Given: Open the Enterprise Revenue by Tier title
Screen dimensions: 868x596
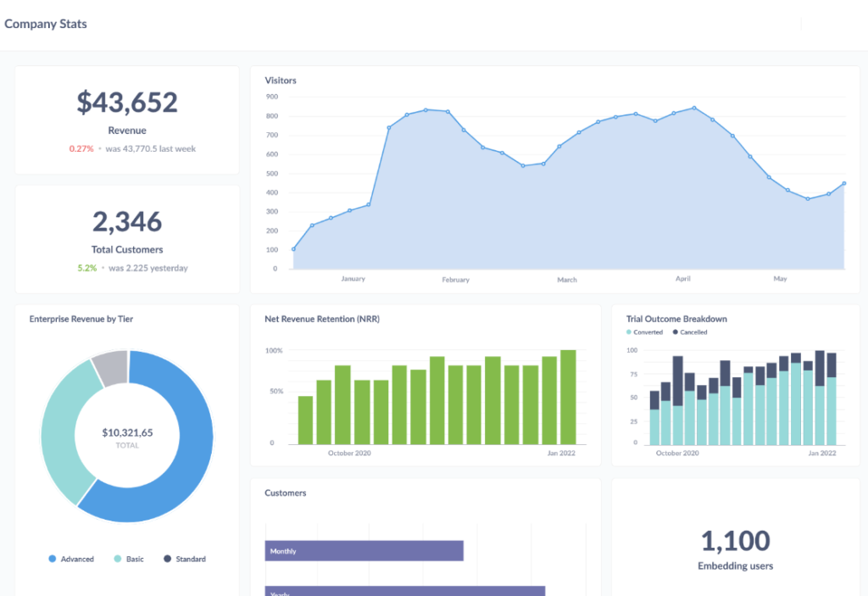Looking at the screenshot, I should point(81,319).
